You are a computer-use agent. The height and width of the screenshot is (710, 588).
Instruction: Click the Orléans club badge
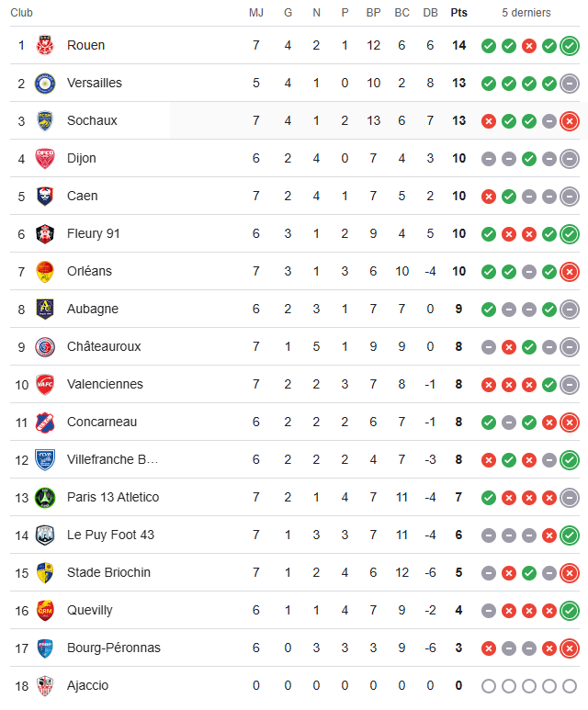tap(44, 271)
